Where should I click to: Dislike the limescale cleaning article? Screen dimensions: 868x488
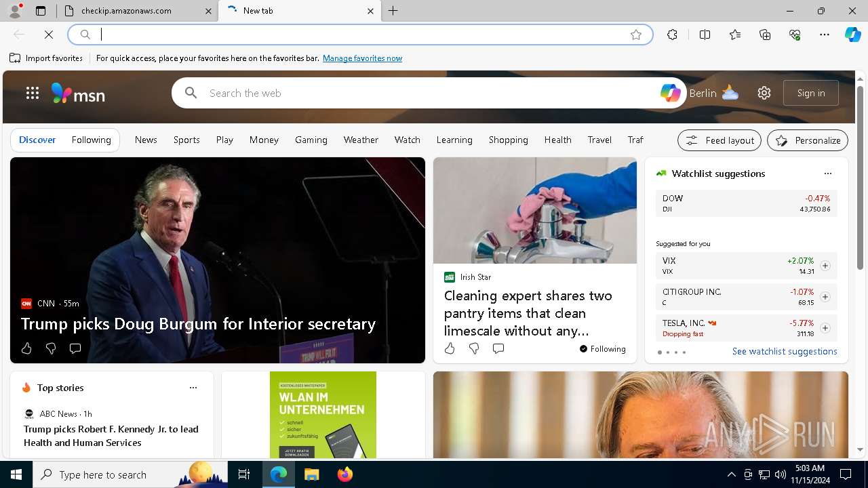(474, 348)
